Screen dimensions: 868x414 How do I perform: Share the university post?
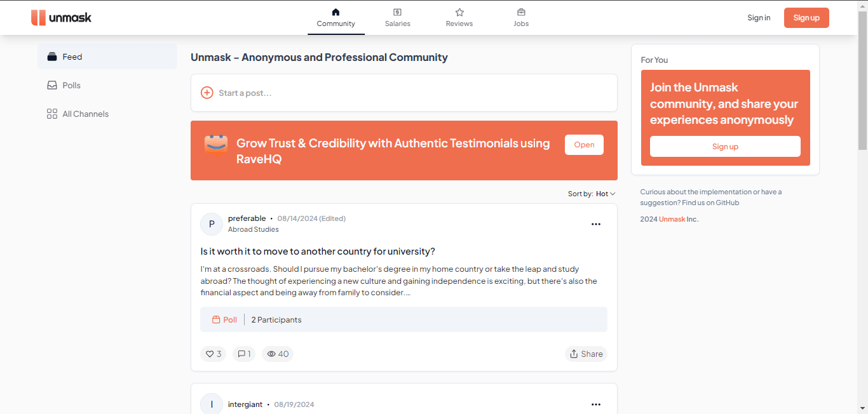586,354
